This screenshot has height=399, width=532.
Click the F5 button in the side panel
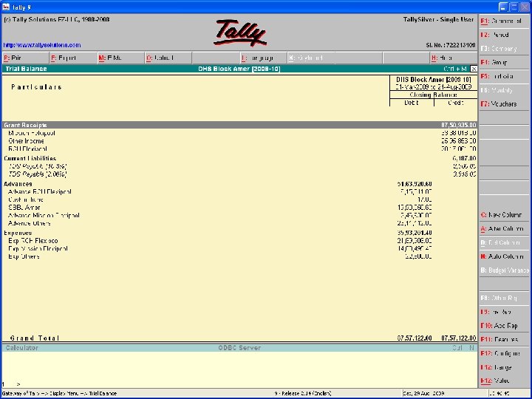[505, 76]
